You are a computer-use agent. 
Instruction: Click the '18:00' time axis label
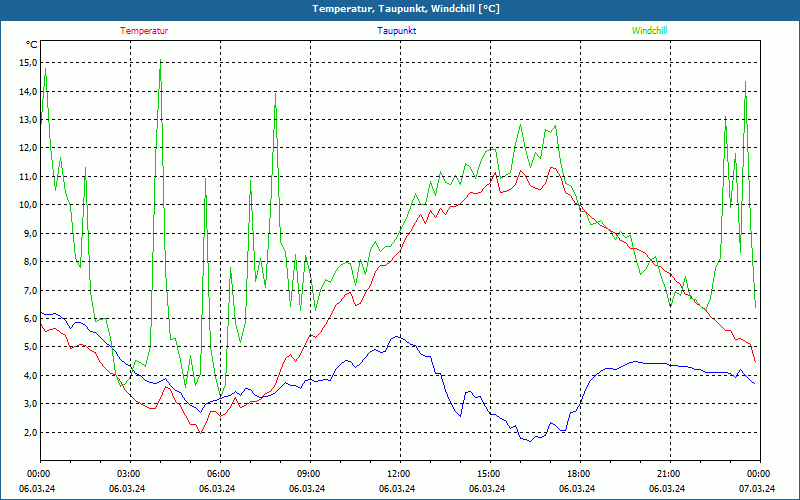coord(581,474)
